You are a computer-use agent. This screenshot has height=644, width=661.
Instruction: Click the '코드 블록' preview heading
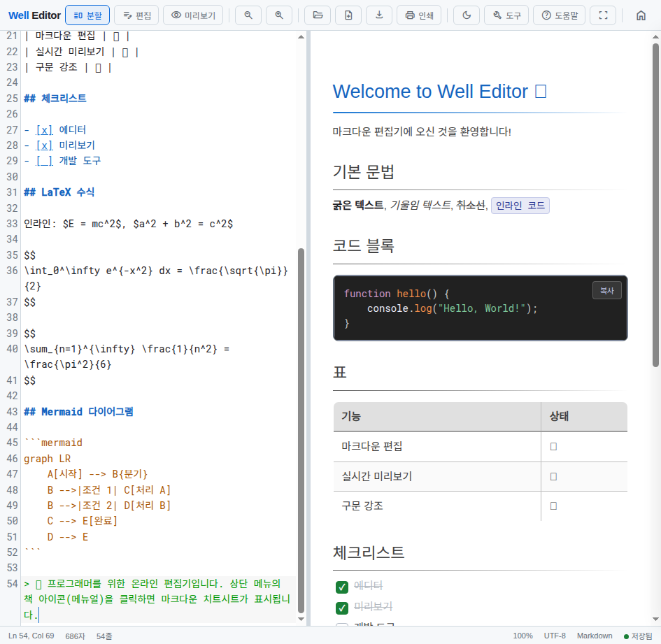[364, 245]
